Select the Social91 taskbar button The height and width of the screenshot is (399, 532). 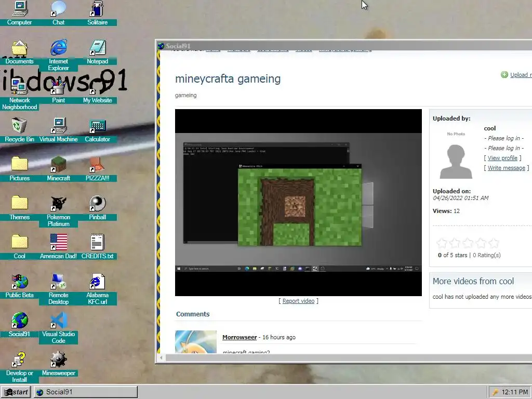click(x=85, y=392)
